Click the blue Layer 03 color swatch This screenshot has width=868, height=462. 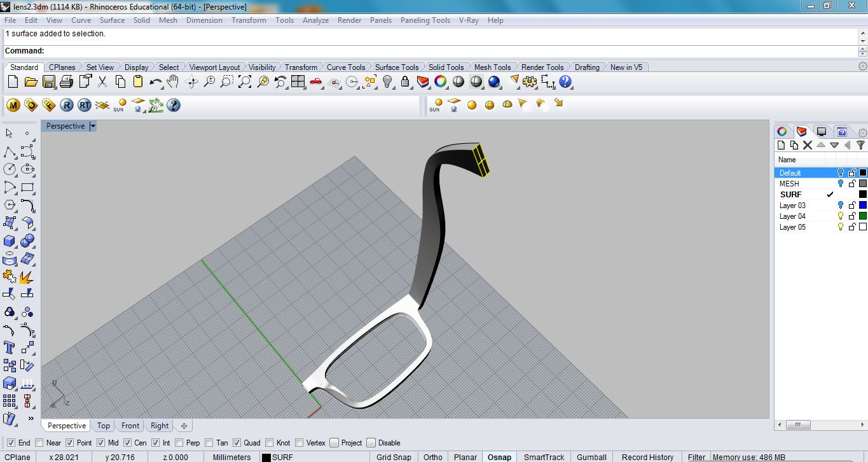[x=863, y=206]
